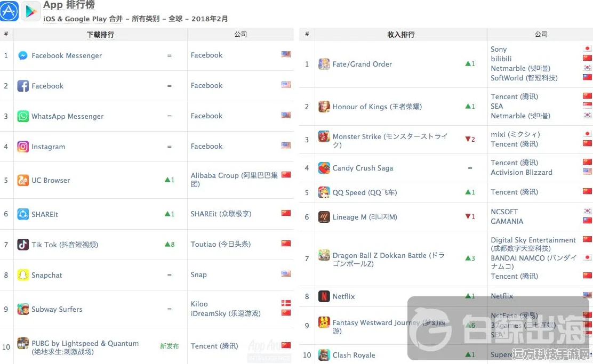
Task: Click the SoftWorld (智冠科技) publisher name
Action: click(524, 78)
